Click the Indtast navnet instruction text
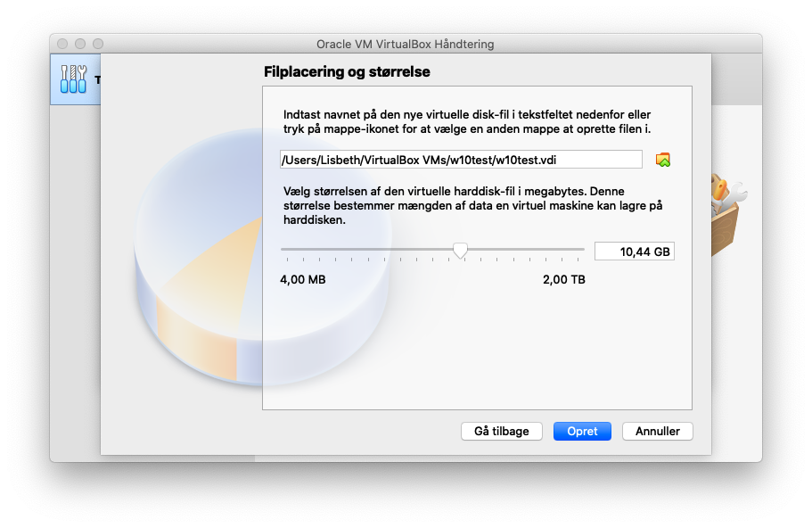 click(x=467, y=122)
